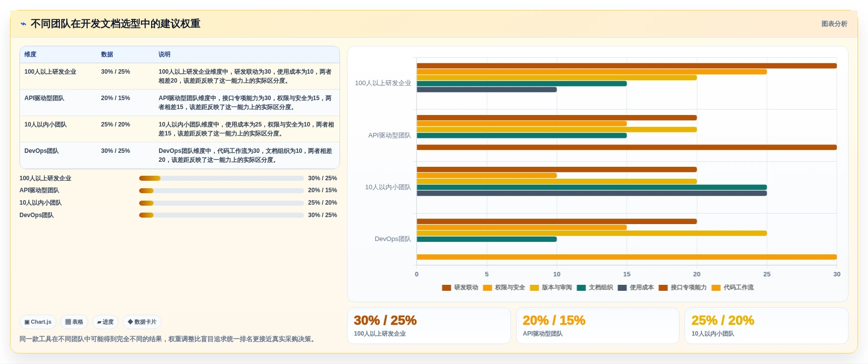
Task: Click the 研发联动 bar for 100人以上研发企业
Action: [x=627, y=66]
